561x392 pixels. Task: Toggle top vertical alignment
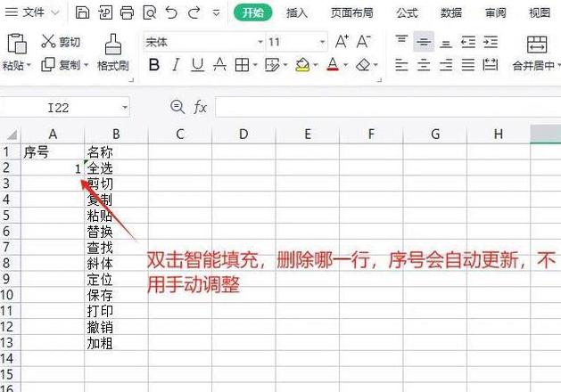[401, 42]
